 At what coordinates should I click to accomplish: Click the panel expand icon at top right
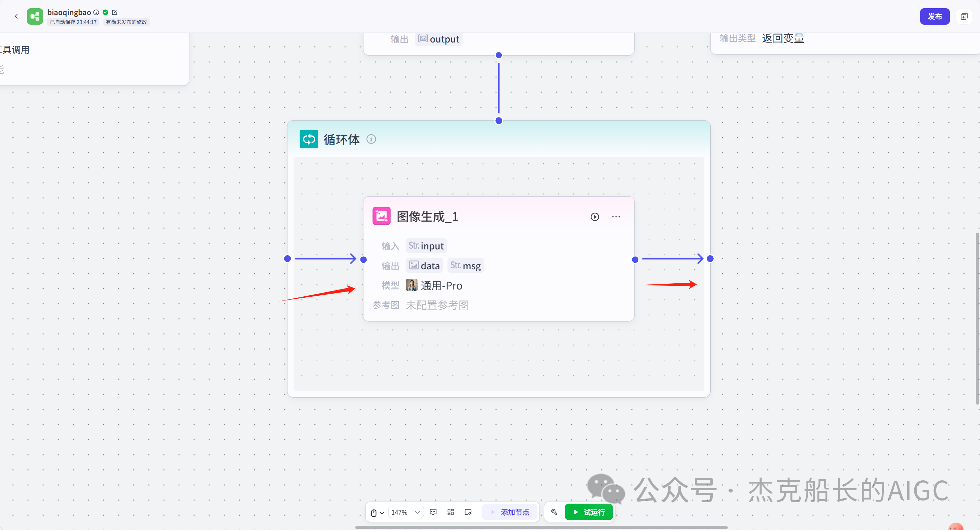click(x=964, y=16)
